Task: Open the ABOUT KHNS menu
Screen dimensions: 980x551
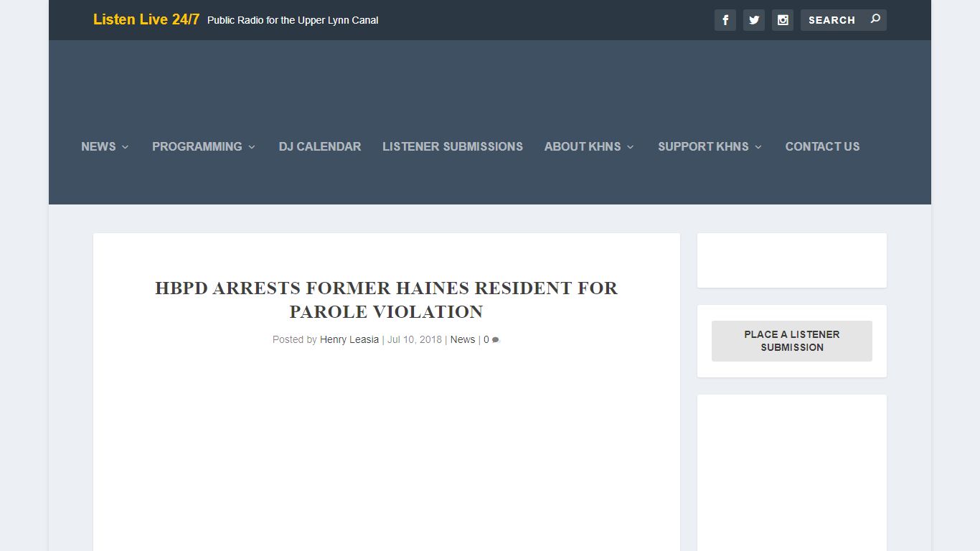Action: click(x=583, y=146)
